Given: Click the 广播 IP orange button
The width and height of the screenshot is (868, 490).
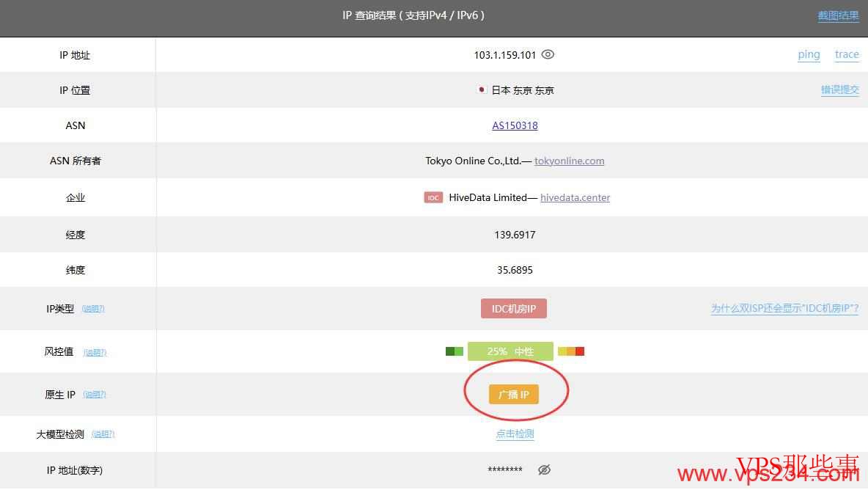Looking at the screenshot, I should [514, 394].
